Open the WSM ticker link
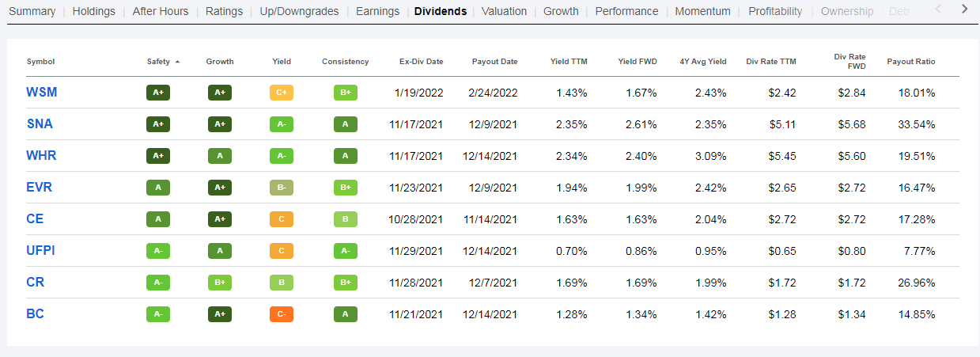980x357 pixels. (41, 93)
